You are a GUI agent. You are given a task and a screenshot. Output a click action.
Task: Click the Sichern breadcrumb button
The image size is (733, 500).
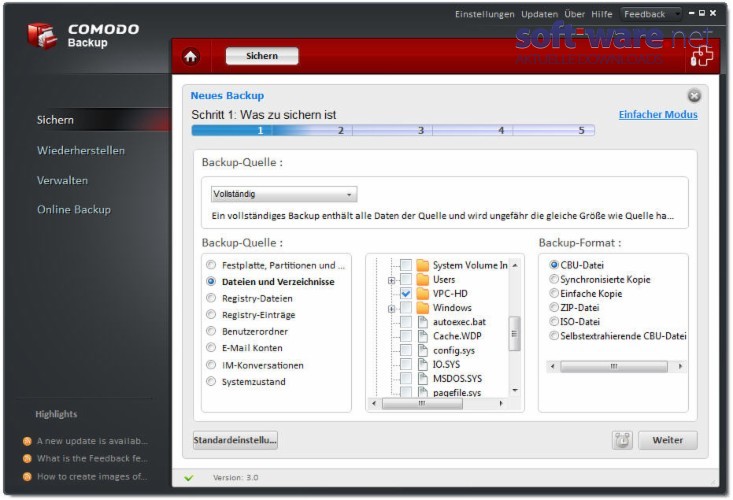[x=262, y=56]
